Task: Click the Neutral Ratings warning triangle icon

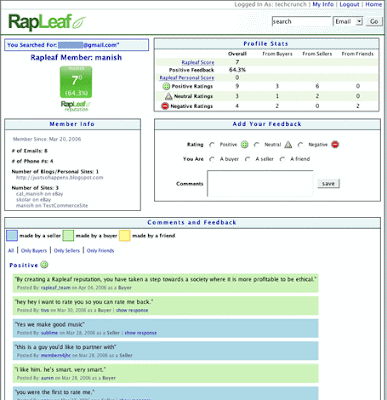Action: (x=169, y=96)
